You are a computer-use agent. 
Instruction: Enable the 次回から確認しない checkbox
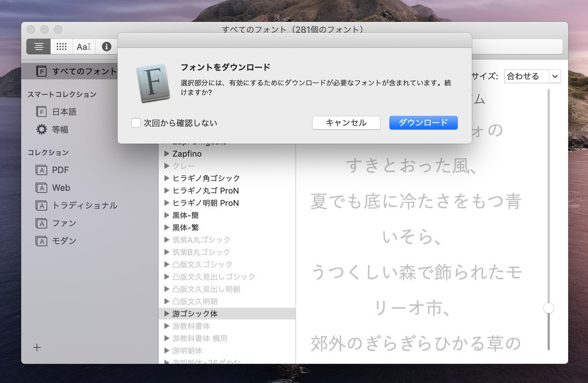[x=136, y=123]
